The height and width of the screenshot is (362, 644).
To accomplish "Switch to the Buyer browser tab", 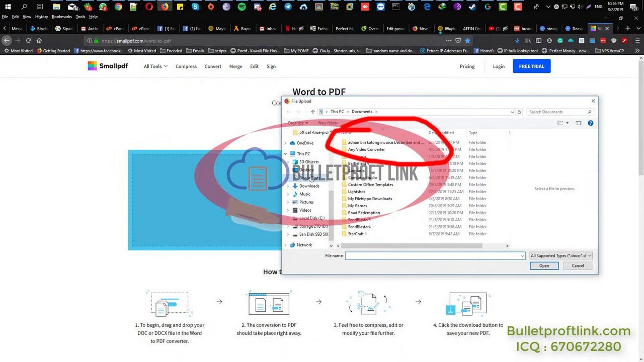I will coord(243,29).
